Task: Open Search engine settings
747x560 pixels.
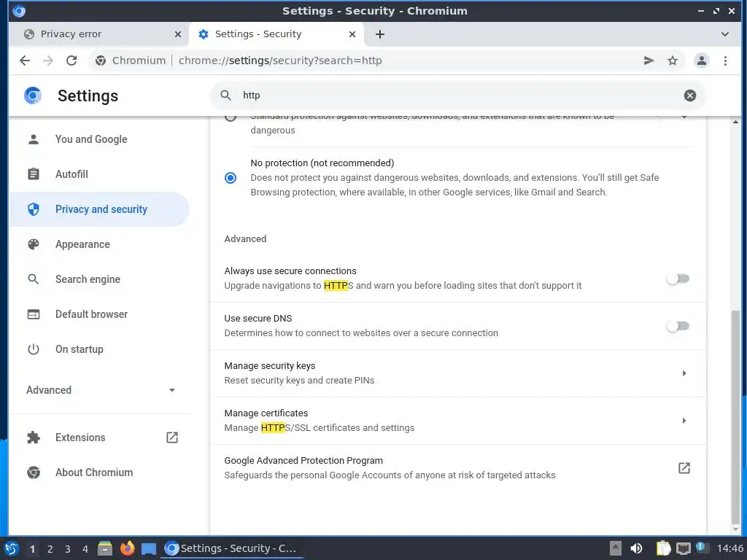Action: click(99, 279)
